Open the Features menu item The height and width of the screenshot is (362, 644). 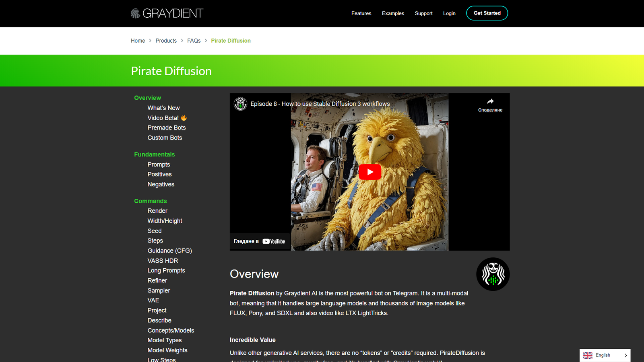pyautogui.click(x=361, y=13)
